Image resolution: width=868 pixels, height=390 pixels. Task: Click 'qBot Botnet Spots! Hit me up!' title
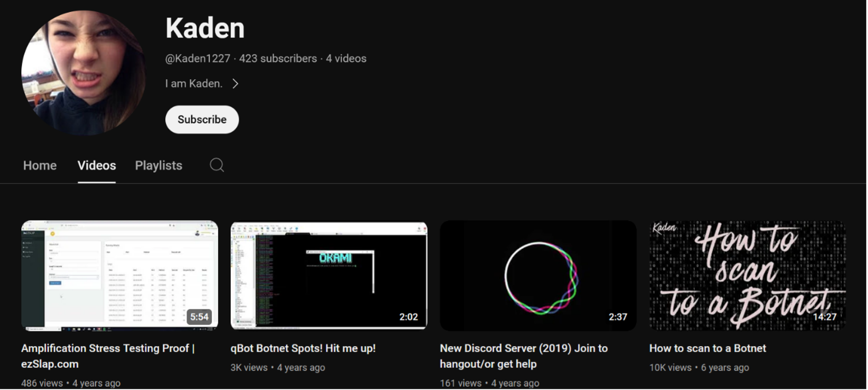(x=303, y=348)
